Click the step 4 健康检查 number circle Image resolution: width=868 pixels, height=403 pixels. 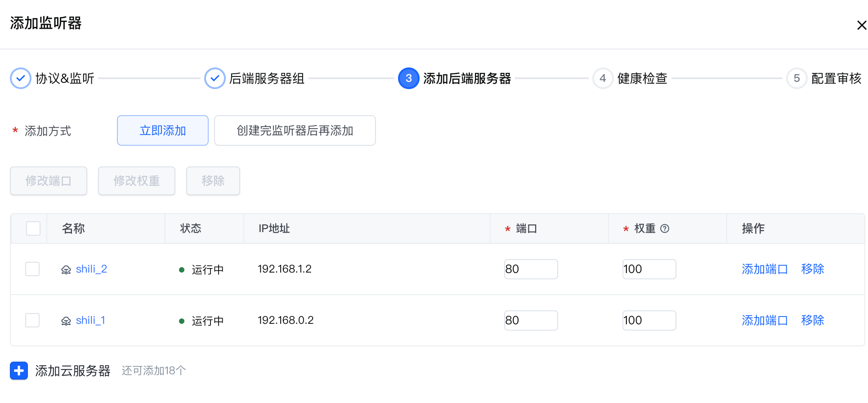[603, 78]
